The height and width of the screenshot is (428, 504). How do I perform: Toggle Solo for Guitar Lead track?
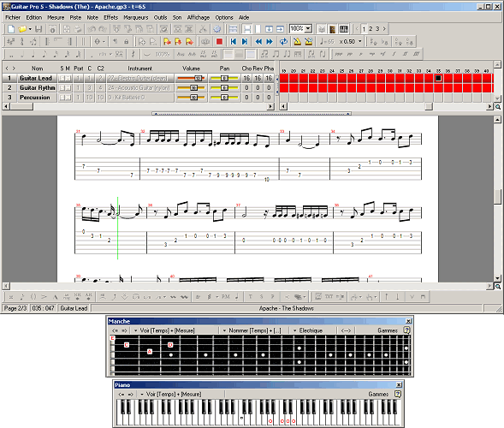coord(62,78)
